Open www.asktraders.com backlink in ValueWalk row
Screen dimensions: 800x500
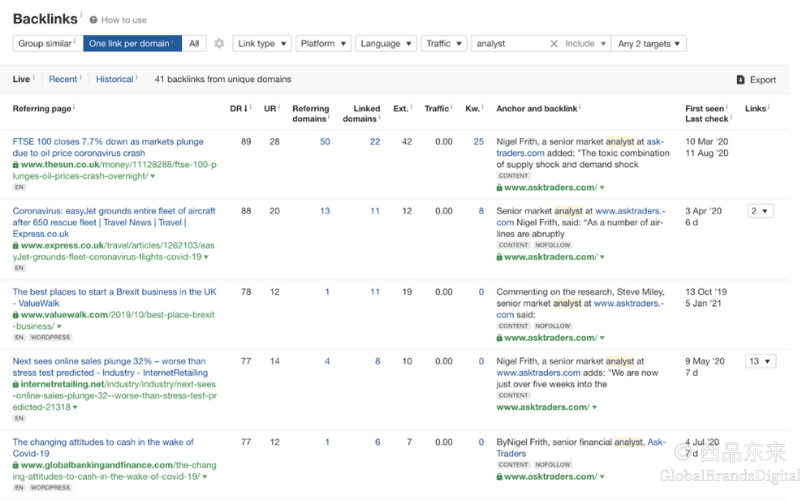550,338
